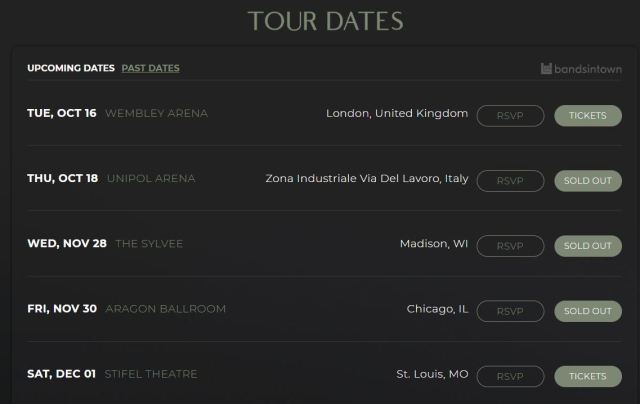Select the Upcoming Dates tab
The width and height of the screenshot is (640, 404).
[70, 68]
